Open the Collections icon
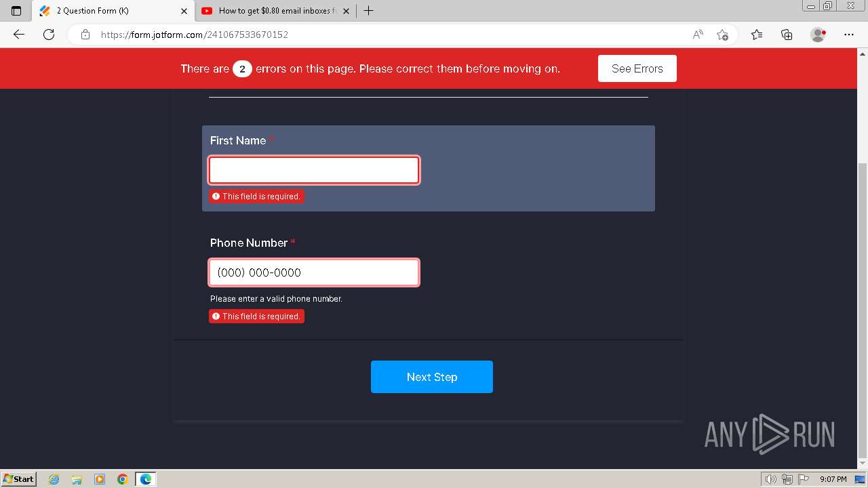 [x=787, y=35]
